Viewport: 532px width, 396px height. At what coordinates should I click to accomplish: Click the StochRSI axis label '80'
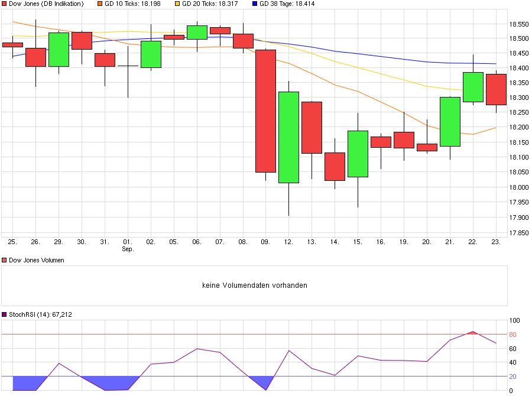512,335
